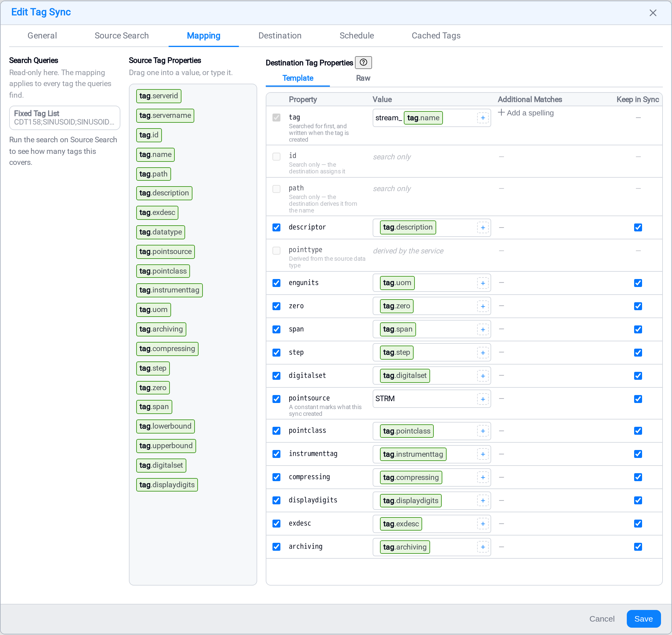
Task: Cancel editing the tag sync
Action: [601, 619]
